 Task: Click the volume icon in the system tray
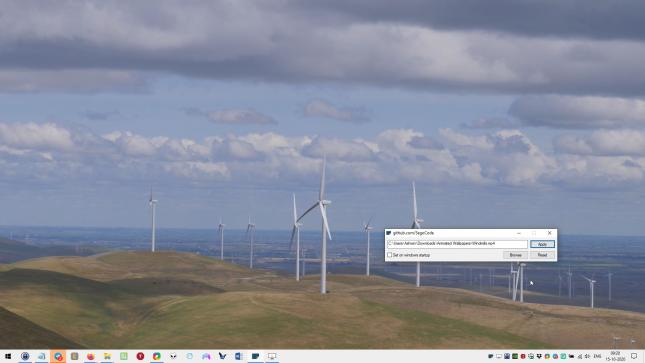587,356
